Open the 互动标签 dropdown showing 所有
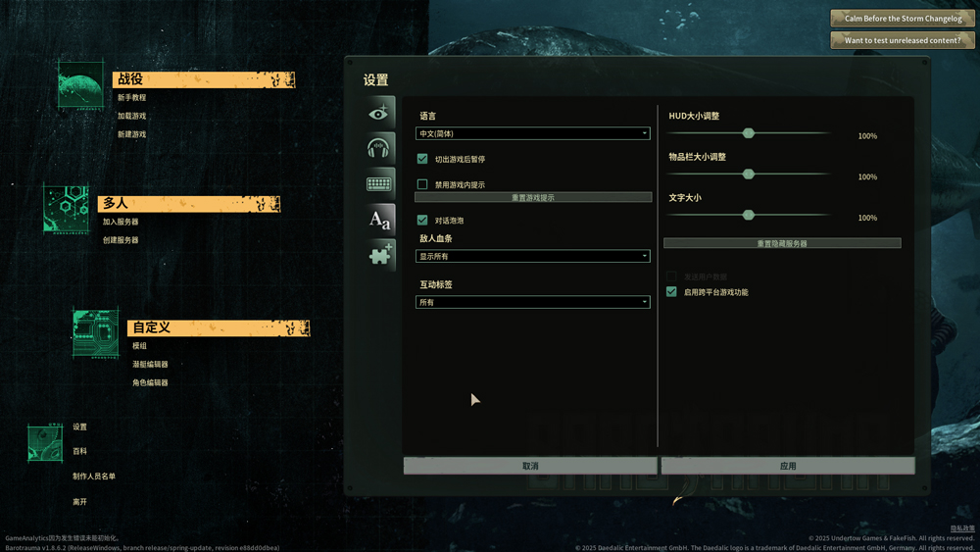 [532, 302]
